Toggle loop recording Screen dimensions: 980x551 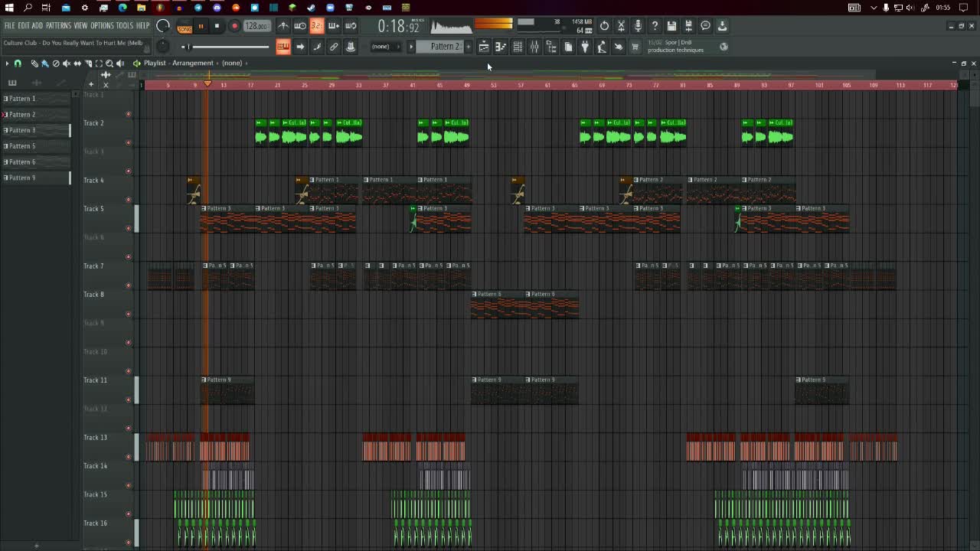pyautogui.click(x=351, y=26)
